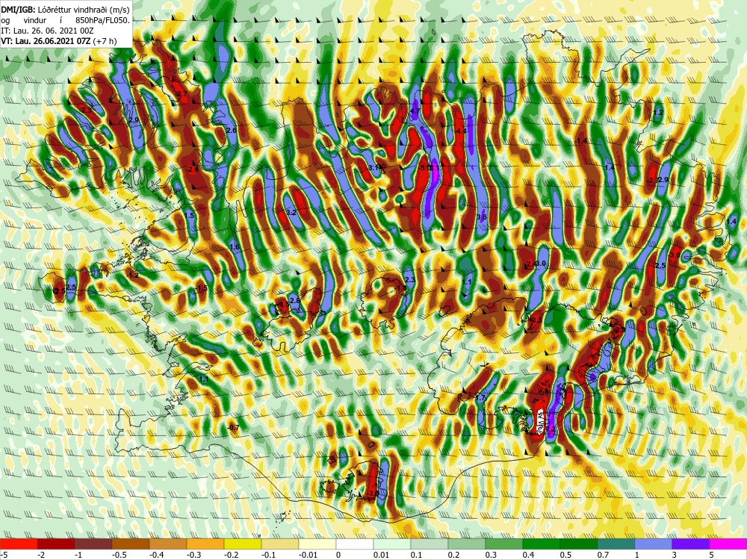Image resolution: width=747 pixels, height=560 pixels.
Task: Select the 'IT: Lau. 26. 06. 2021 00Z' line
Action: click(47, 31)
